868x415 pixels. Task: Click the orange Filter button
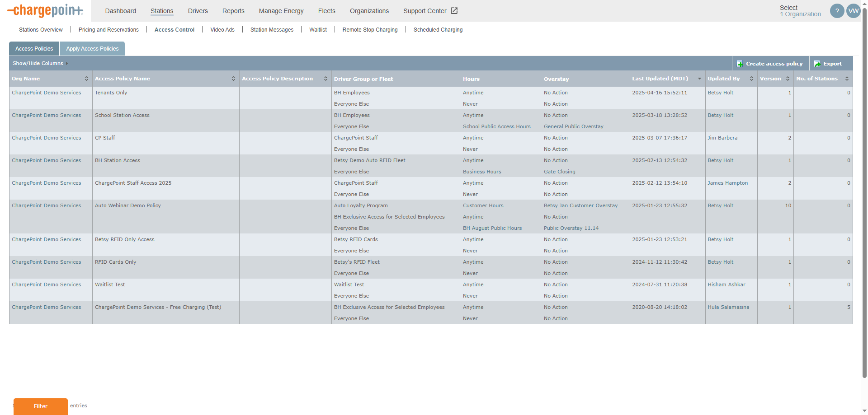[41, 406]
